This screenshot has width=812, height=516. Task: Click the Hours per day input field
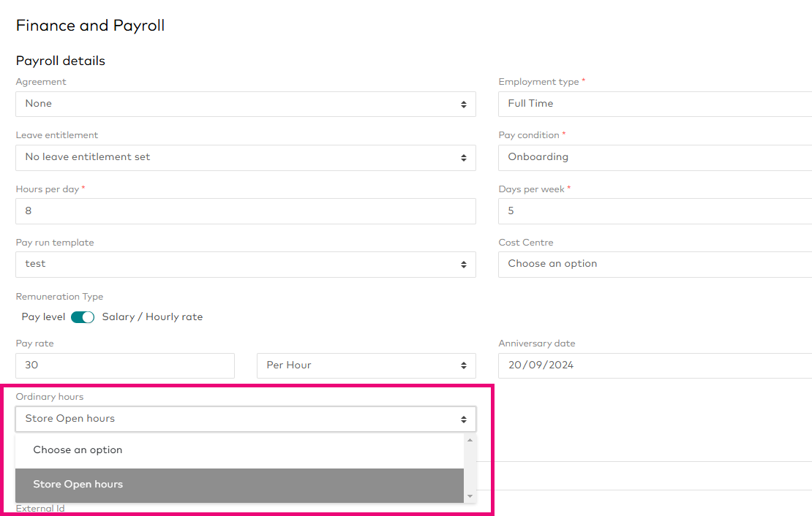245,211
